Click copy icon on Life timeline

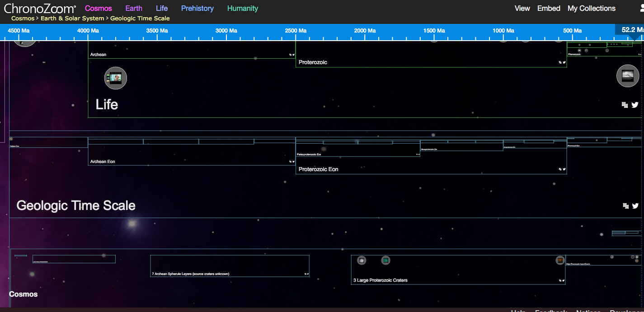coord(625,105)
